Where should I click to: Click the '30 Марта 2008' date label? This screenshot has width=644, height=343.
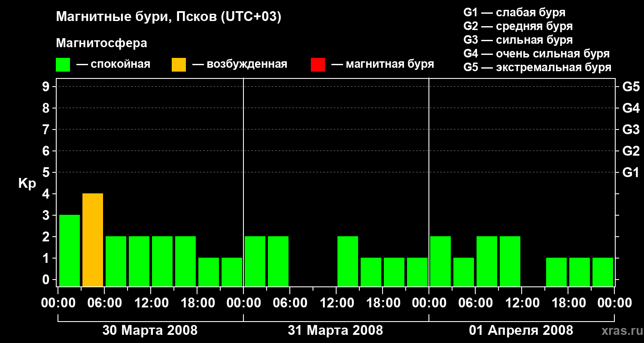click(x=150, y=331)
